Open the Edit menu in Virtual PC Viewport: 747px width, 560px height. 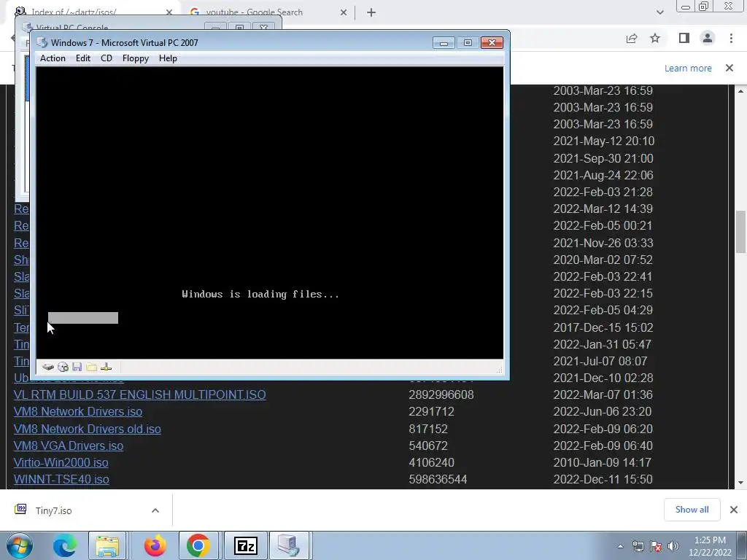coord(83,58)
